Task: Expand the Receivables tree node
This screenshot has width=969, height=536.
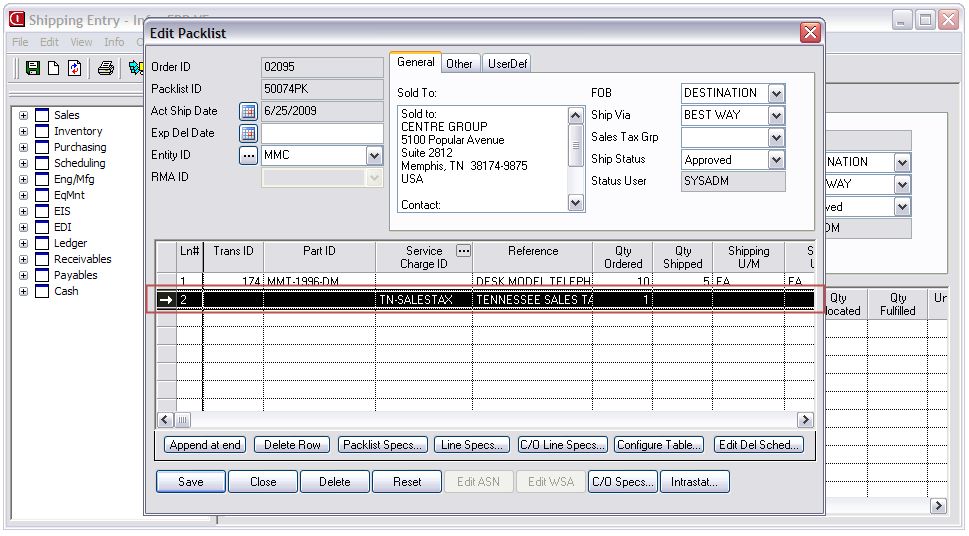Action: (x=23, y=259)
